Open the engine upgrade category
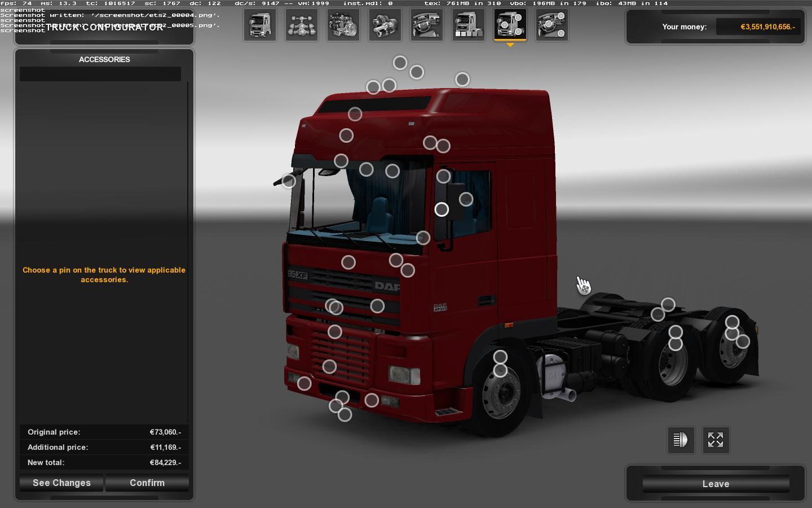 click(343, 25)
